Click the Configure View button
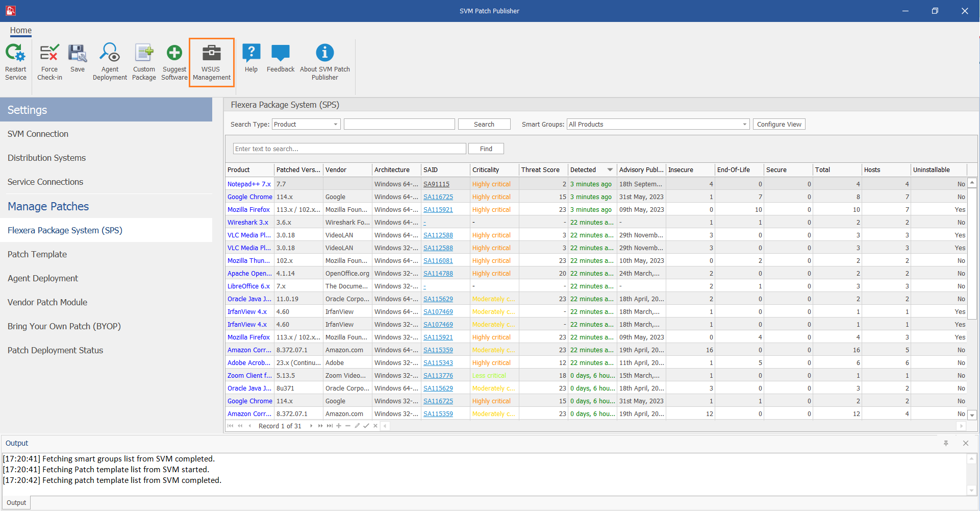Screen dimensions: 980x511 pyautogui.click(x=779, y=124)
